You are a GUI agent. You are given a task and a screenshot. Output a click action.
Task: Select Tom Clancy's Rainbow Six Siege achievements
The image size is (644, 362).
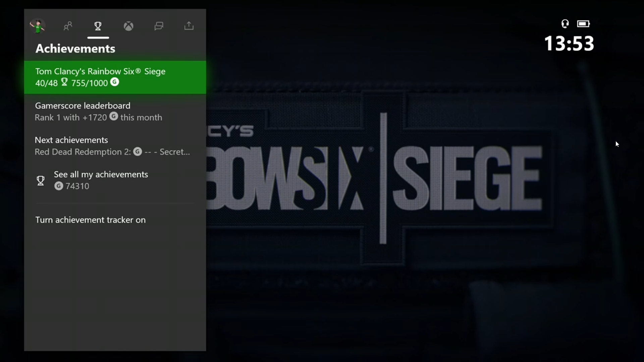[115, 77]
